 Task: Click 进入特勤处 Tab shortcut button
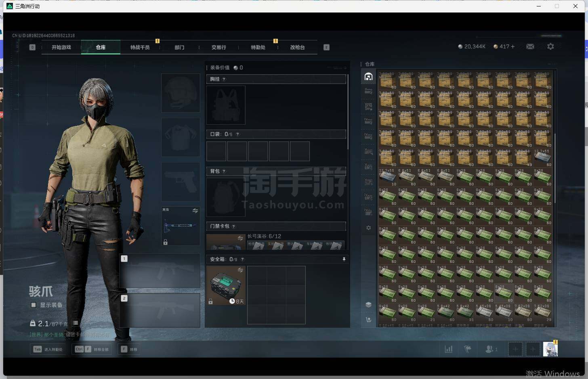48,349
